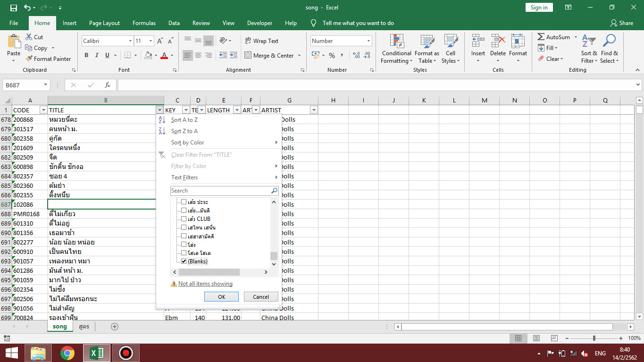This screenshot has height=362, width=644.
Task: Confirm the filter with OK button
Action: (x=222, y=297)
